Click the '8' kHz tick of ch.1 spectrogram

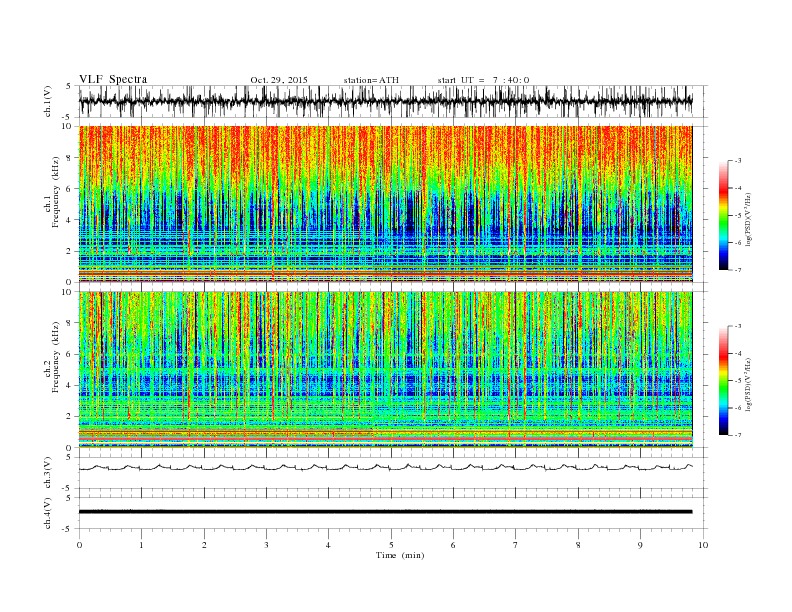tap(69, 158)
